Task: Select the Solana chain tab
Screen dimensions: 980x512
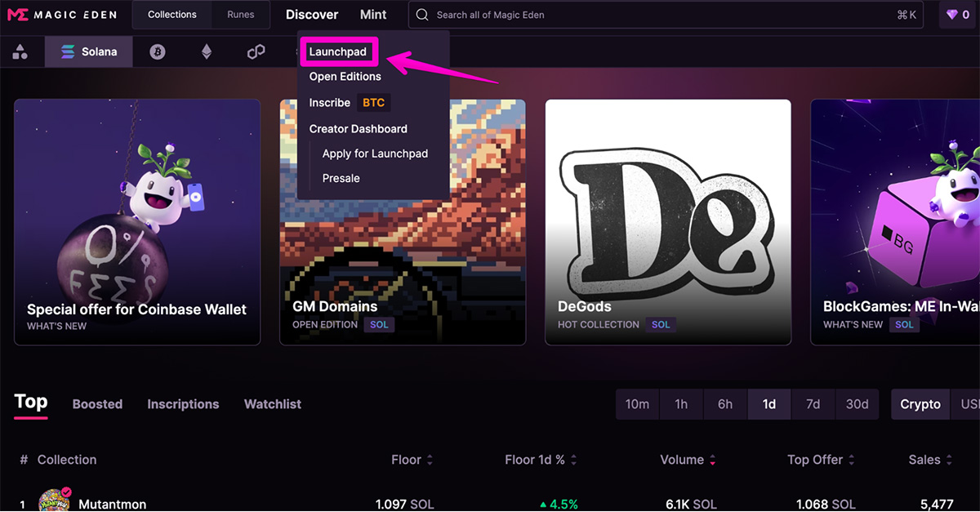Action: pyautogui.click(x=88, y=51)
